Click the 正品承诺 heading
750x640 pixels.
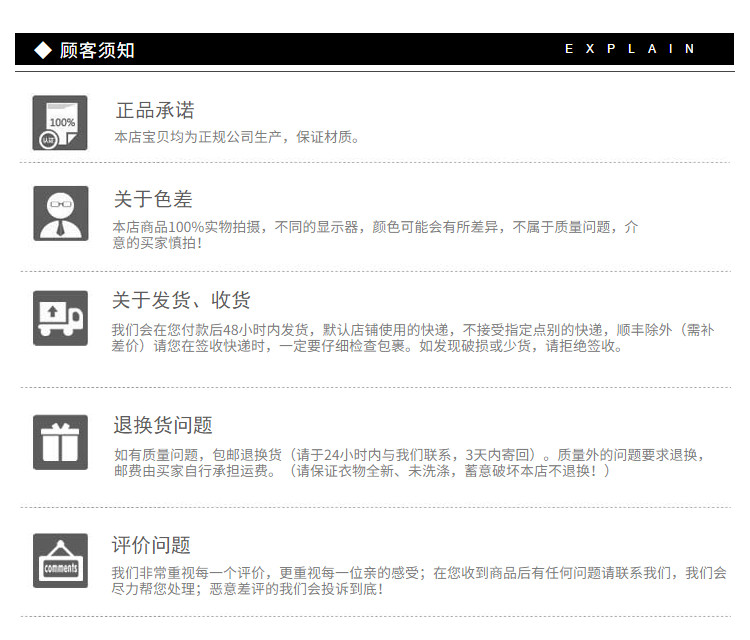tap(155, 110)
